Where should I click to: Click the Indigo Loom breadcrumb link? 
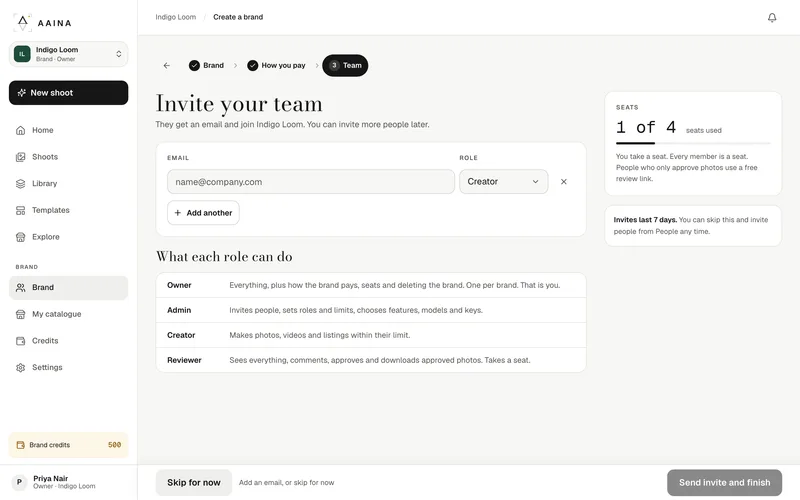pos(176,17)
